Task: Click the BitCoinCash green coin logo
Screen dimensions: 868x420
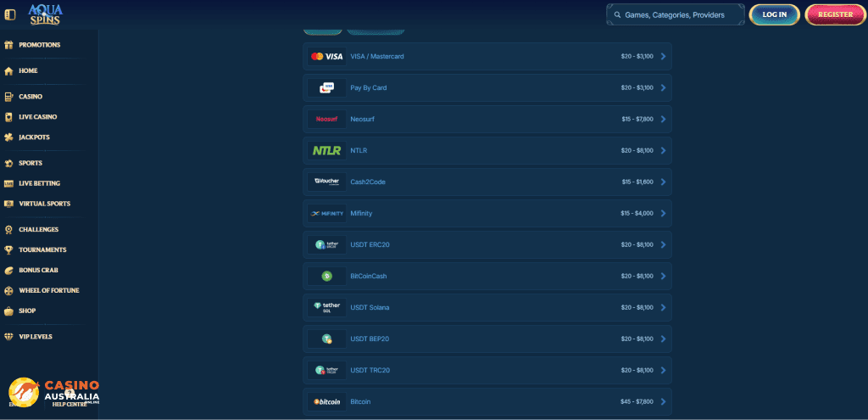Action: pos(327,276)
